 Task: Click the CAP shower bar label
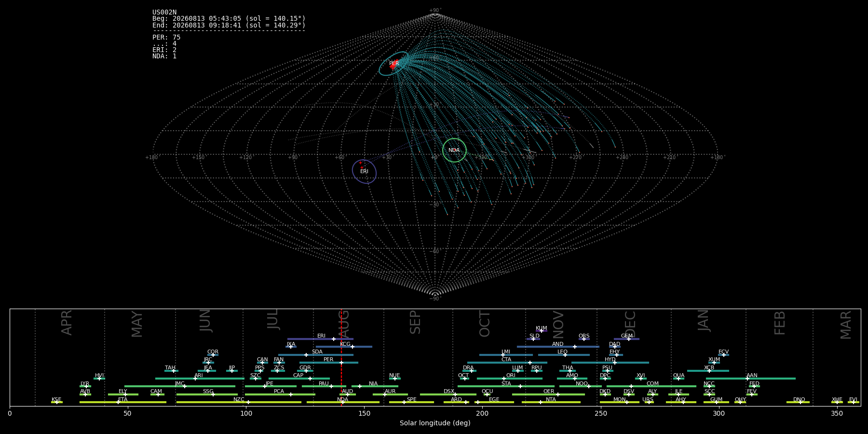click(298, 376)
